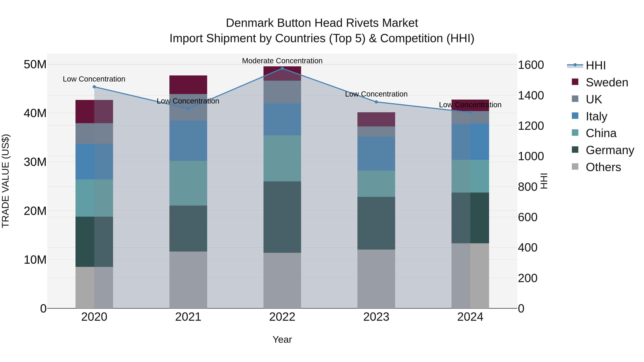Click the 2021 Italy bar segment
This screenshot has height=362, width=644.
pyautogui.click(x=188, y=141)
